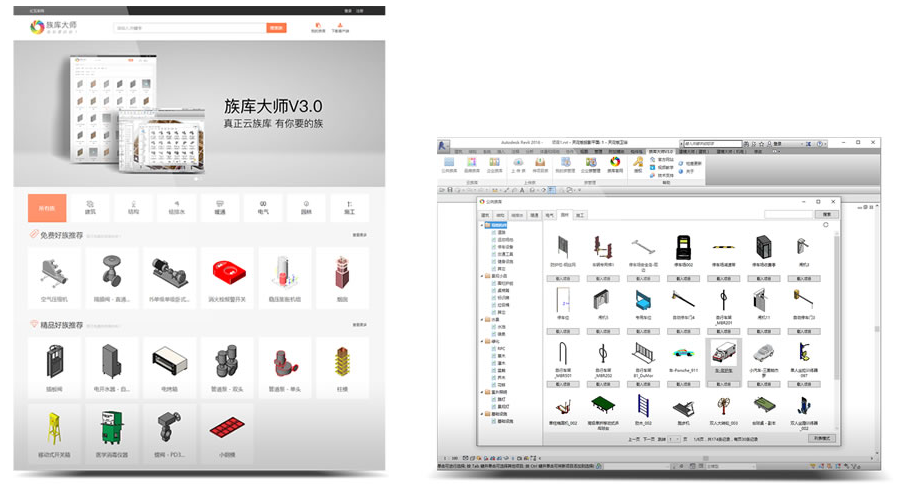The image size is (897, 488).
Task: Click 查看更多 beside 精品好族推荐
Action: point(359,325)
